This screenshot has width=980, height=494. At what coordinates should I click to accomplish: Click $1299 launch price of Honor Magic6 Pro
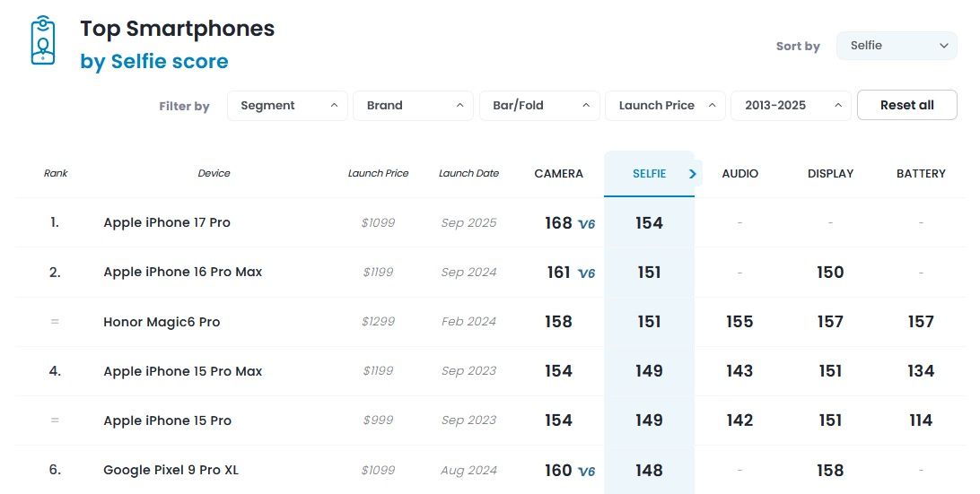point(378,322)
